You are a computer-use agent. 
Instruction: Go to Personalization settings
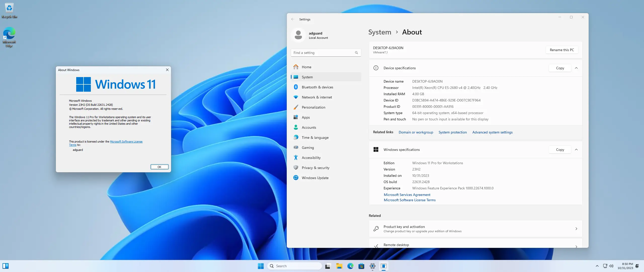313,107
